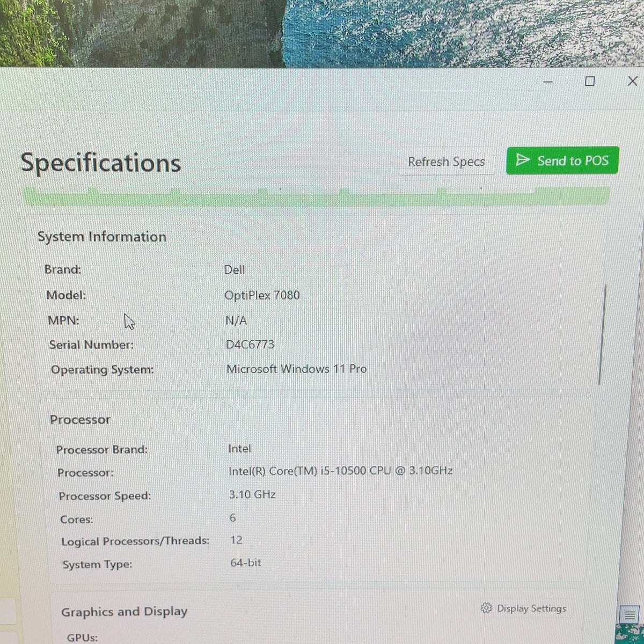Click the serial number value D4C6773
Viewport: 644px width, 644px height.
[x=250, y=345]
